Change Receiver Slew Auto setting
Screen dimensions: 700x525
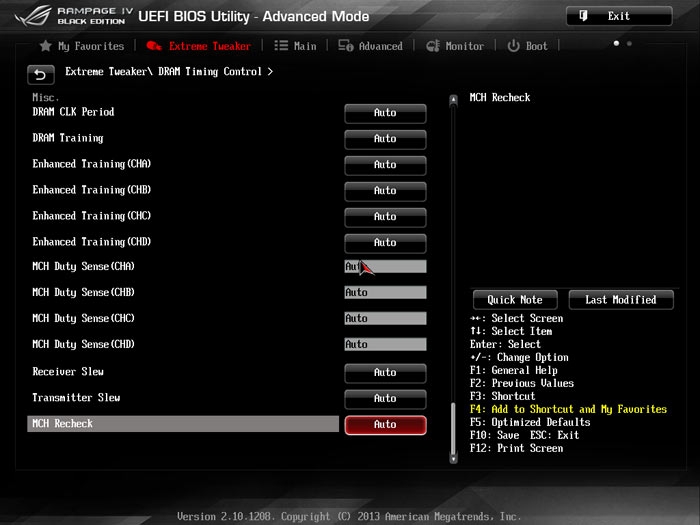tap(385, 373)
